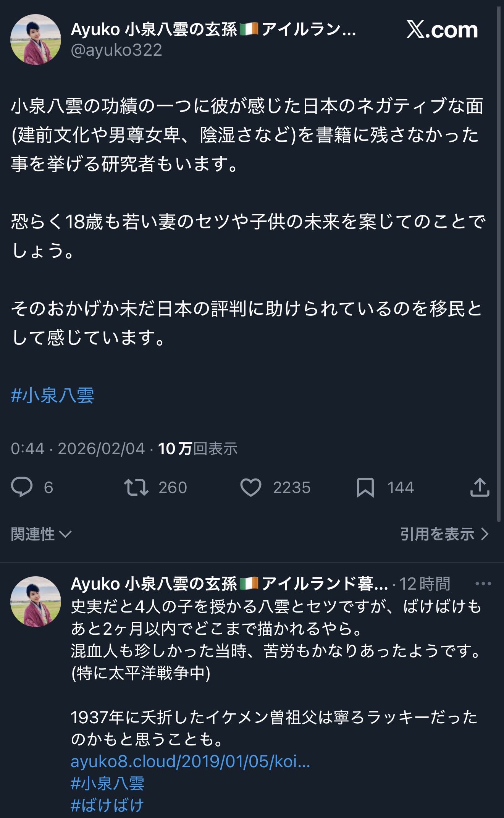Image resolution: width=504 pixels, height=818 pixels.
Task: Click the main post author display name
Action: coord(213,29)
